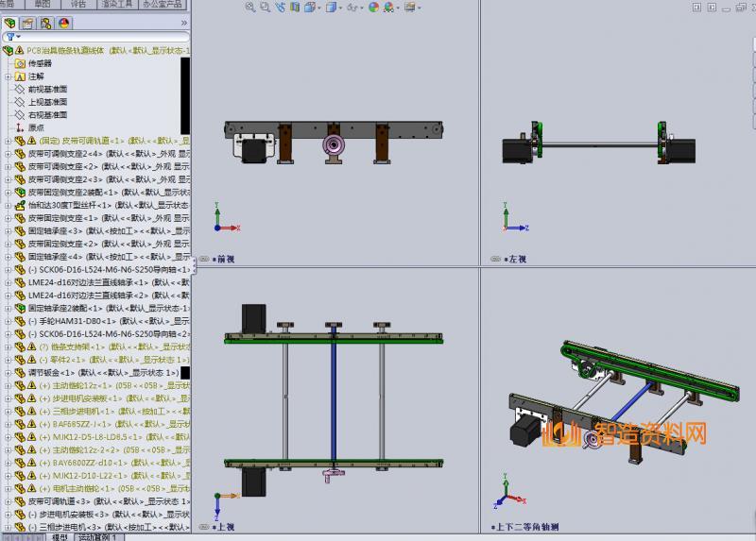Viewport: 756px width, 541px height.
Task: Click the 原点 origin item
Action: pos(35,127)
